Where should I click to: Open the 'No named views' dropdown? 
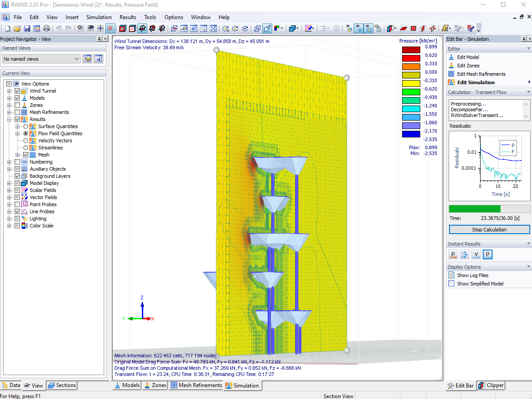pyautogui.click(x=41, y=59)
